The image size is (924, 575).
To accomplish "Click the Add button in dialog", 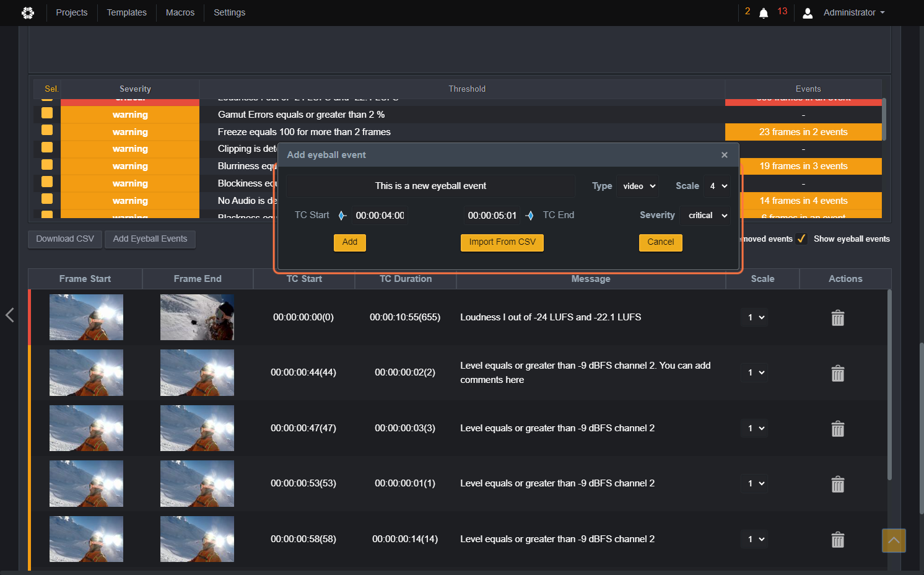I will (350, 242).
